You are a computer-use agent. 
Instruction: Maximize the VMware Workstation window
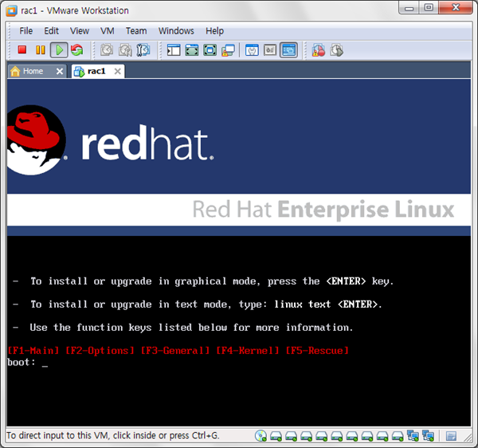[429, 8]
